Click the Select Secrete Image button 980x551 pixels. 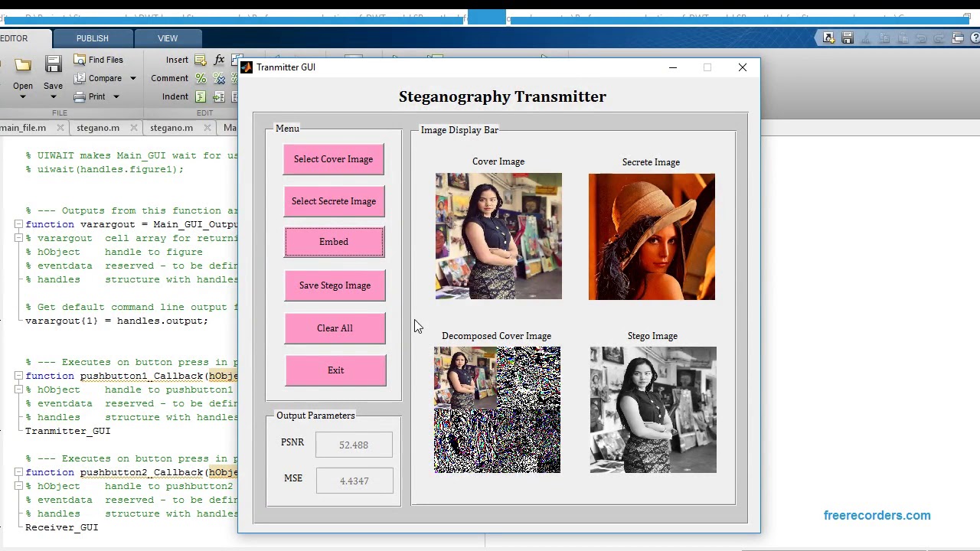pos(333,201)
